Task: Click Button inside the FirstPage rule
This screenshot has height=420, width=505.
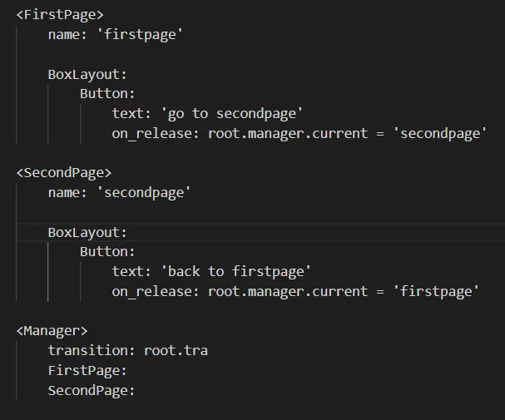Action: (107, 93)
